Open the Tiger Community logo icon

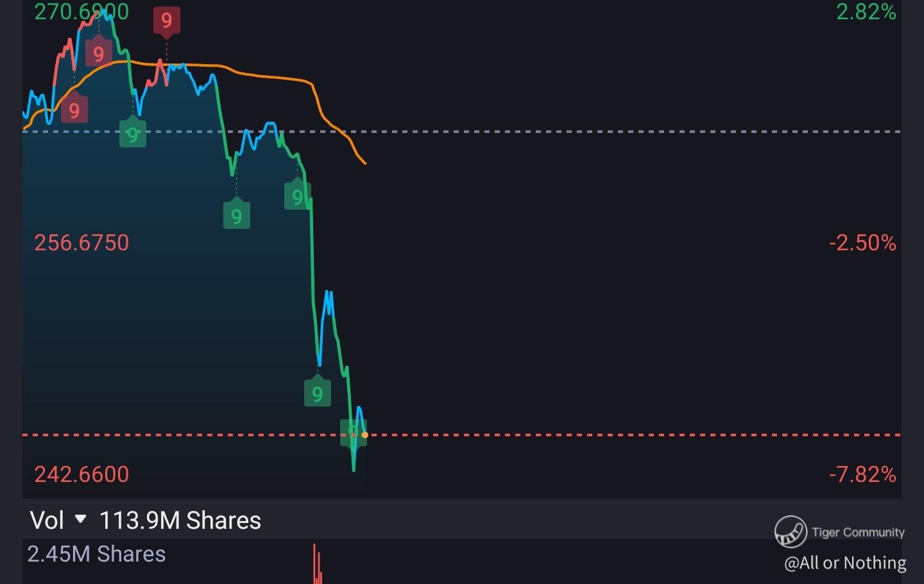791,532
